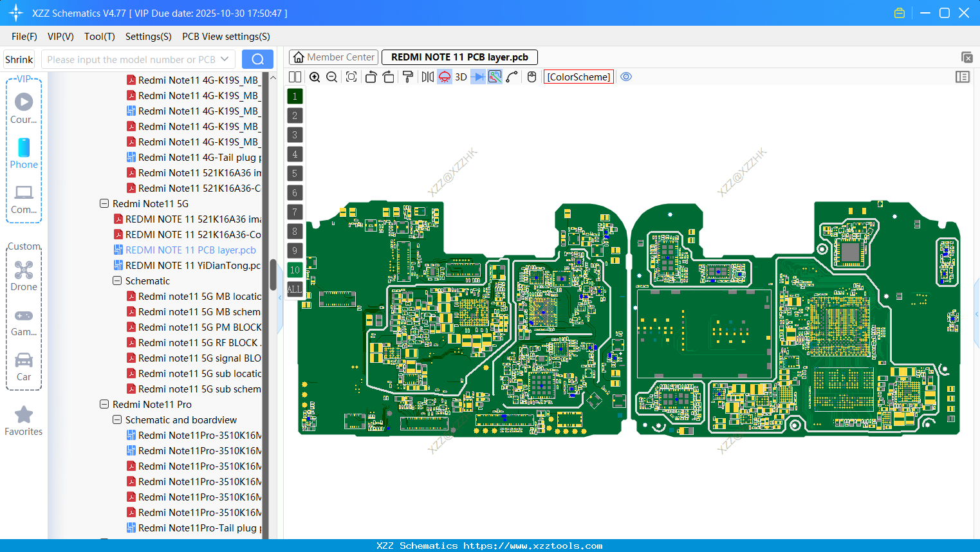Screen dimensions: 980x552
Task: Open the split view layout icon
Action: [x=295, y=77]
